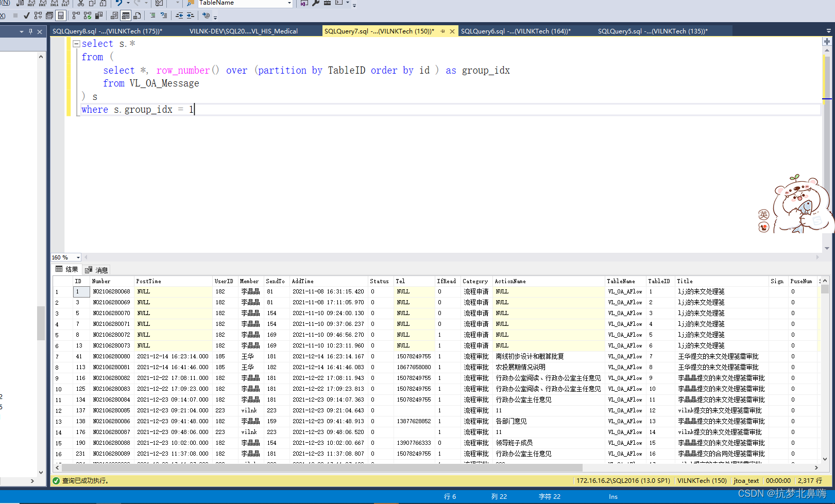
Task: Click into the TableName find box
Action: pyautogui.click(x=241, y=3)
